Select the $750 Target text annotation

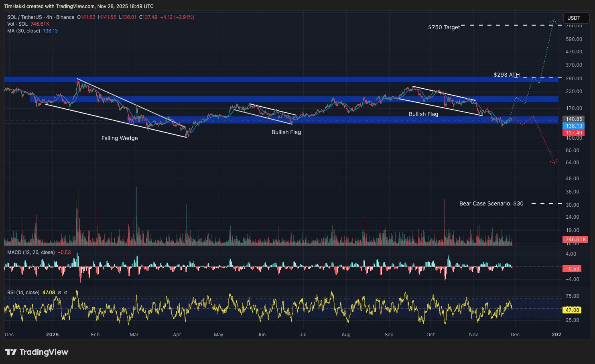(444, 27)
